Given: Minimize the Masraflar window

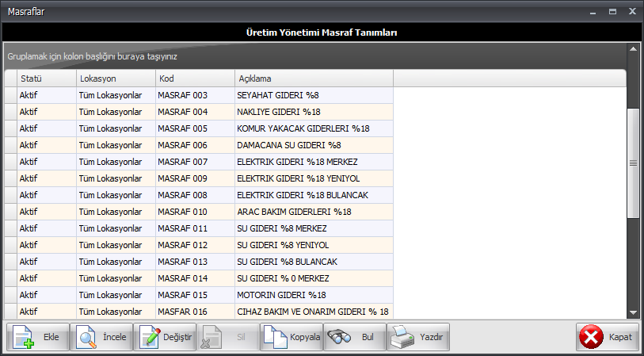Looking at the screenshot, I should (593, 12).
